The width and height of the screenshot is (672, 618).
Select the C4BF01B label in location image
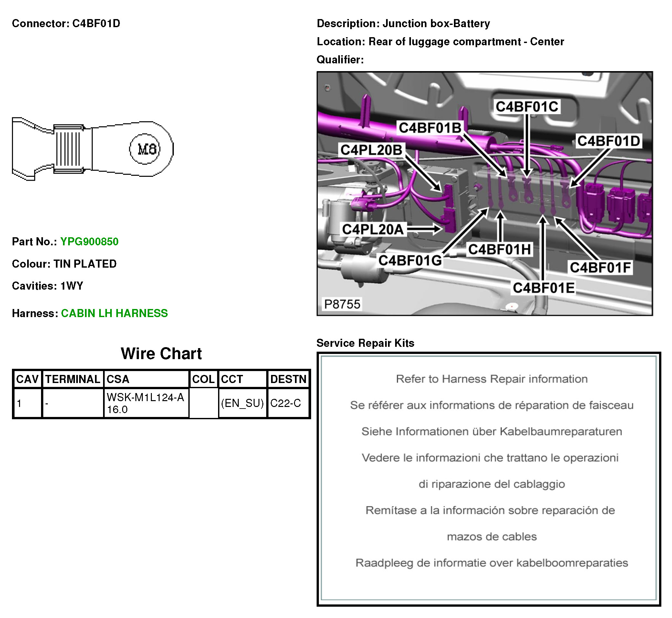(x=430, y=128)
